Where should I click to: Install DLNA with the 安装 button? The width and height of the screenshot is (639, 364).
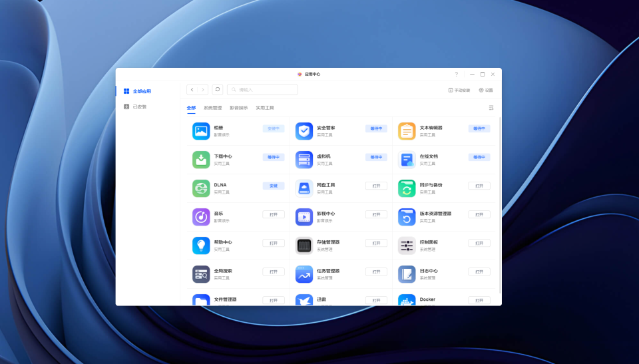274,186
